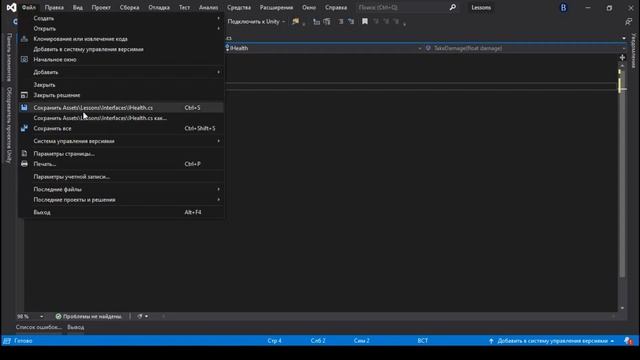Open the Справка menu
640x360 pixels.
pos(336,7)
